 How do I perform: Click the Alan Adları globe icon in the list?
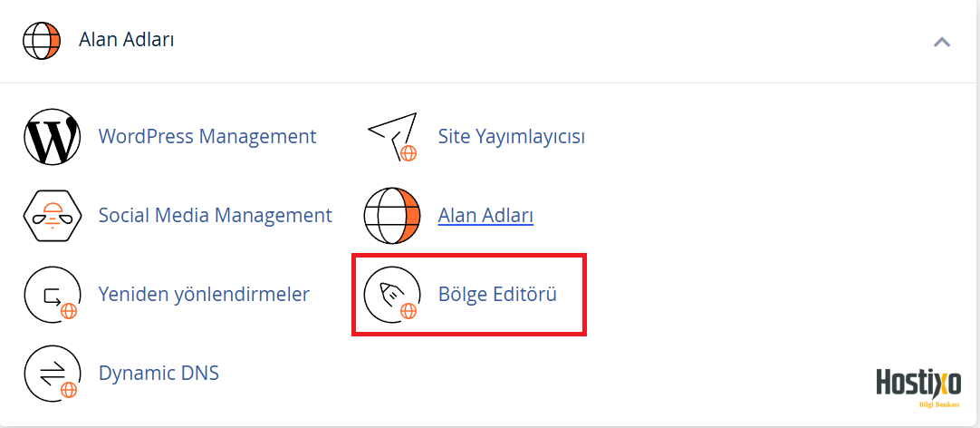point(392,217)
